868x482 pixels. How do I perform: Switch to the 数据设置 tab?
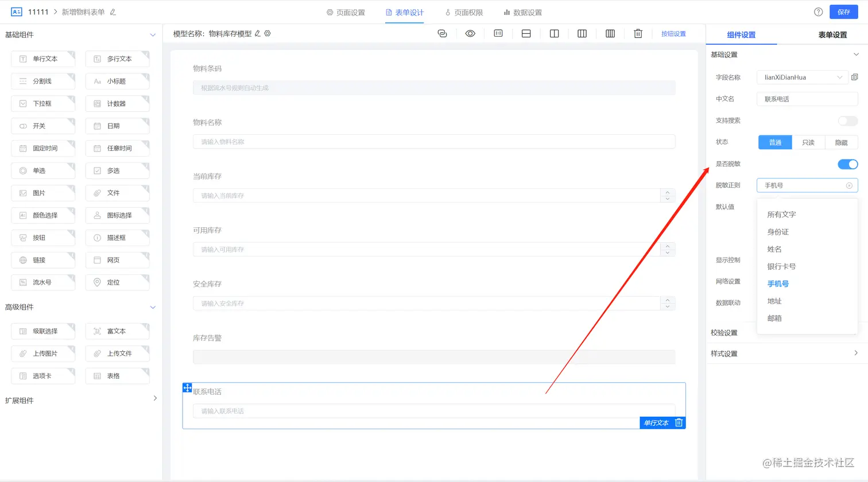tap(522, 13)
